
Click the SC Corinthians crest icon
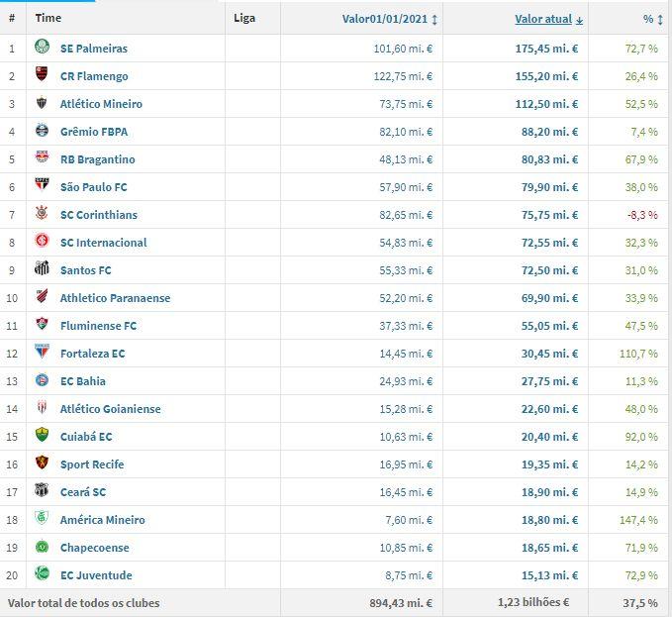42,214
